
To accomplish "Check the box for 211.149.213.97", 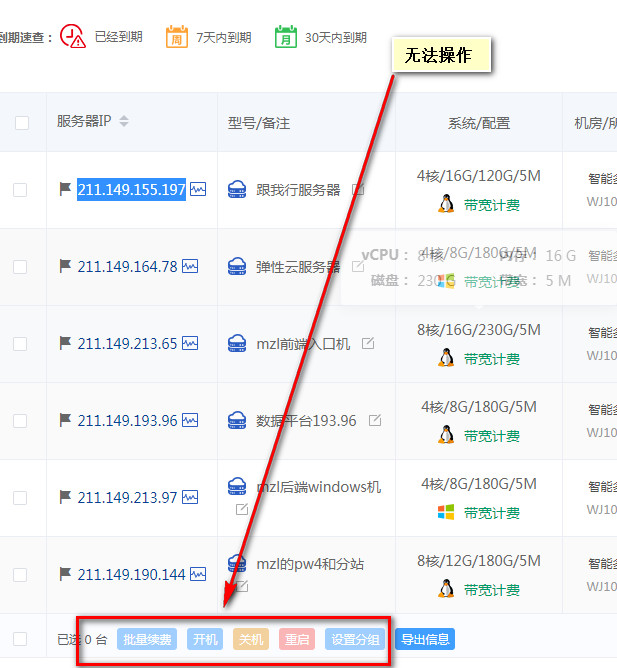I will tap(20, 498).
